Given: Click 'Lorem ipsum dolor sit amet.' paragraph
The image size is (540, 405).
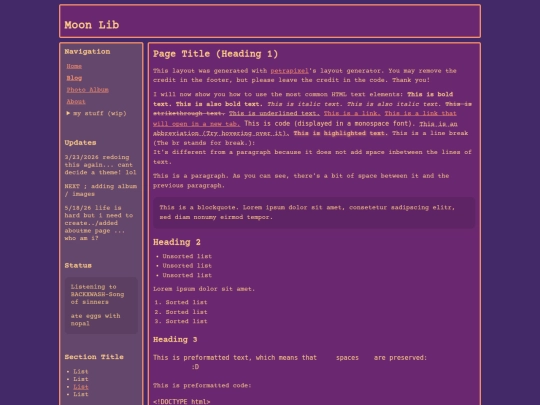Looking at the screenshot, I should point(204,289).
